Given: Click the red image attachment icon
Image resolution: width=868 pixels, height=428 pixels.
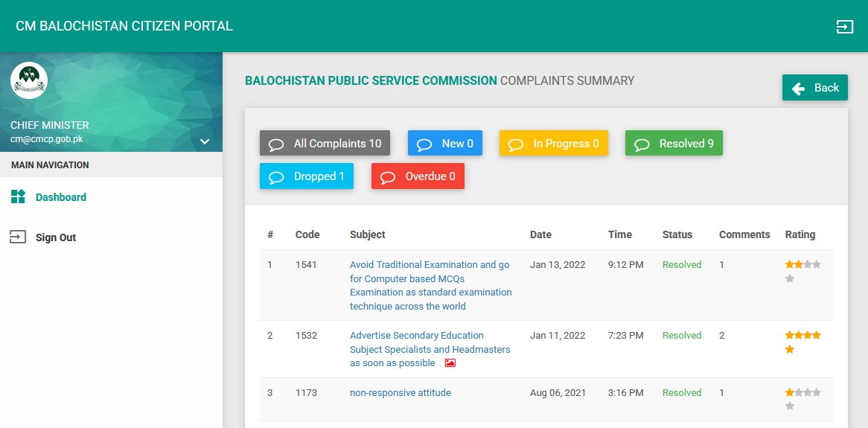Looking at the screenshot, I should [450, 363].
